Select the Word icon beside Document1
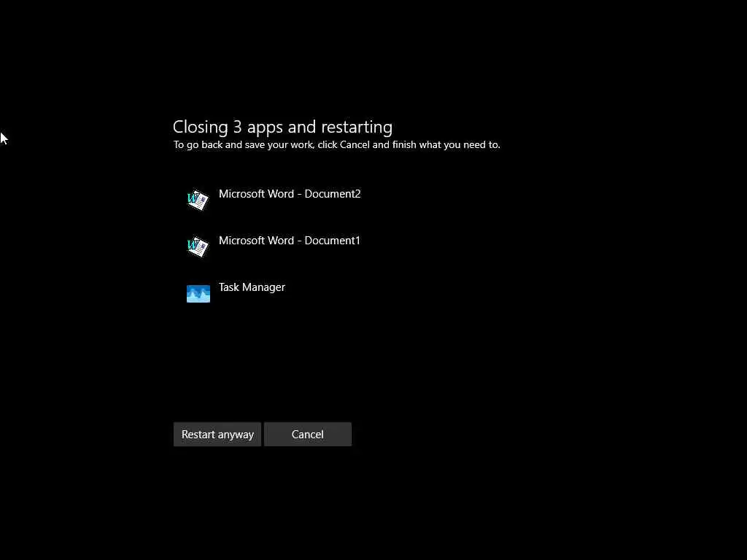 pos(198,246)
